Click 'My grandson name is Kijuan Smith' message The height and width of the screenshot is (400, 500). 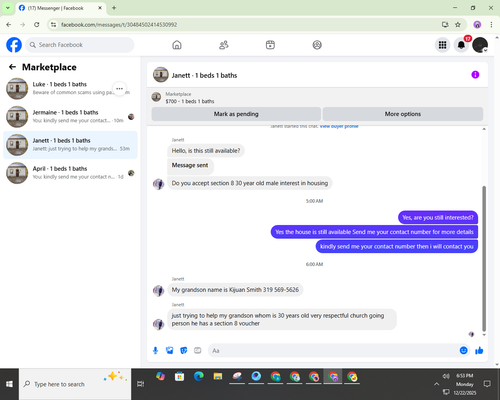point(235,290)
